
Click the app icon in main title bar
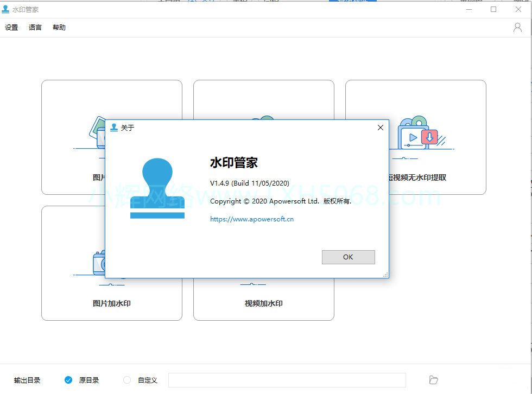(5, 9)
